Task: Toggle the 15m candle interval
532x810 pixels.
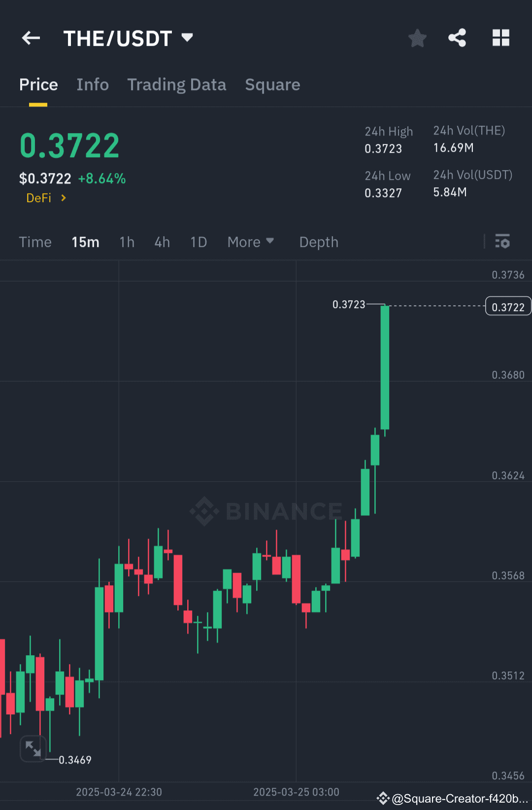Action: click(x=85, y=242)
